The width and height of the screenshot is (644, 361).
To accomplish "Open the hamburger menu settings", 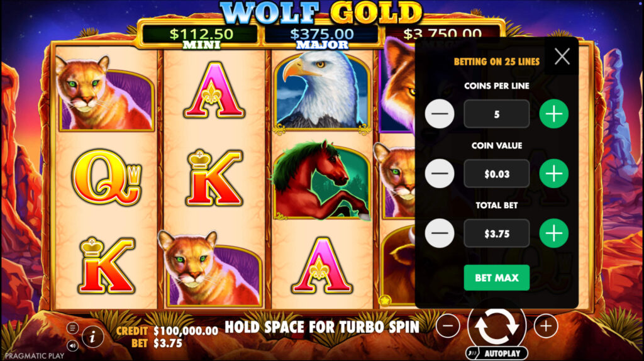I will pyautogui.click(x=72, y=328).
